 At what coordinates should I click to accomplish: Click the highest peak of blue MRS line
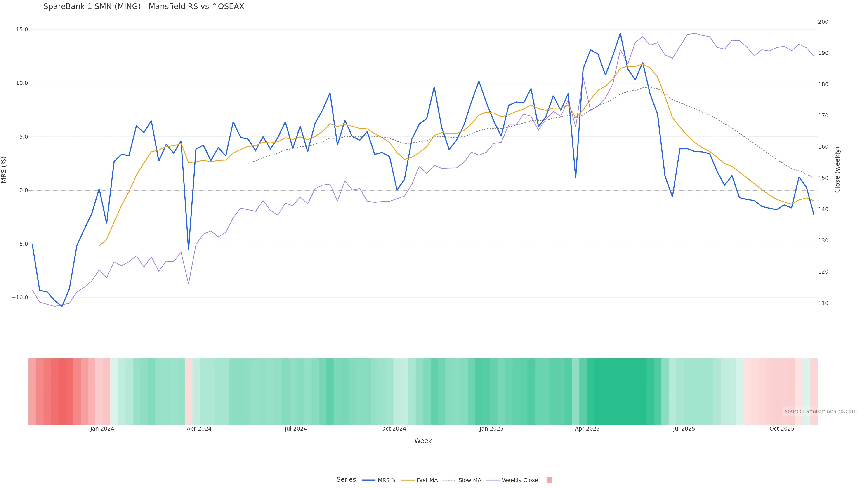(620, 34)
